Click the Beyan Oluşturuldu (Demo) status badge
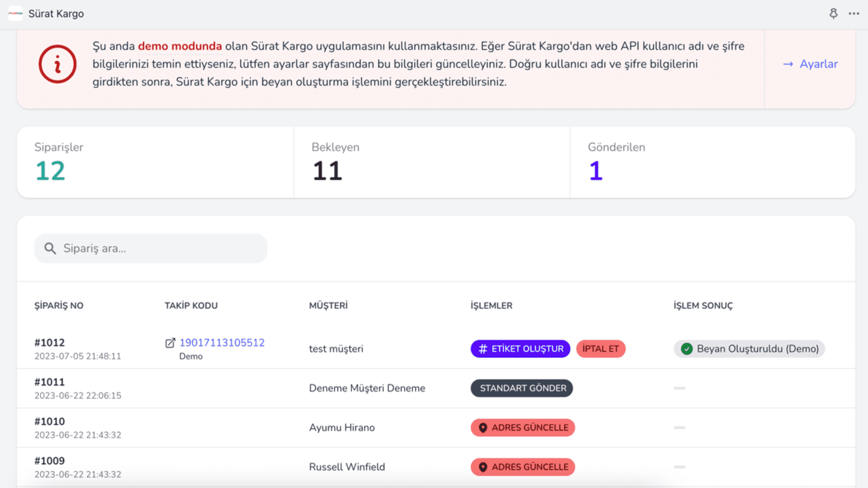The width and height of the screenshot is (868, 488). click(x=749, y=349)
